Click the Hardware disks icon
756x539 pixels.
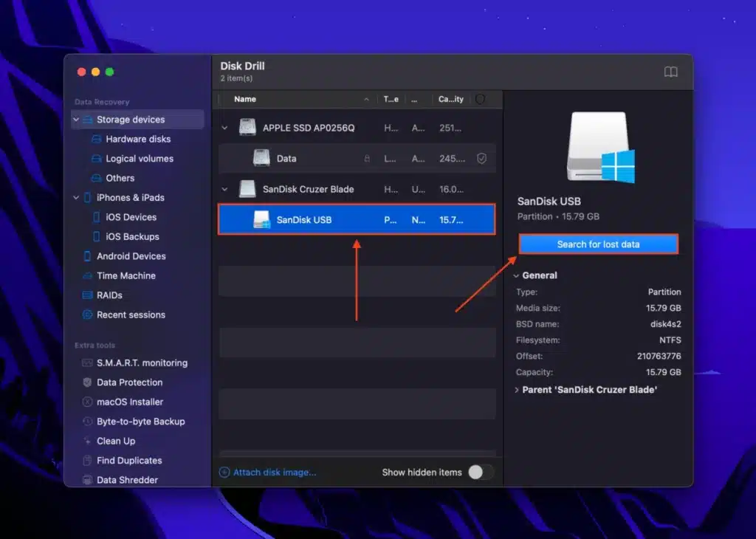[x=97, y=139]
